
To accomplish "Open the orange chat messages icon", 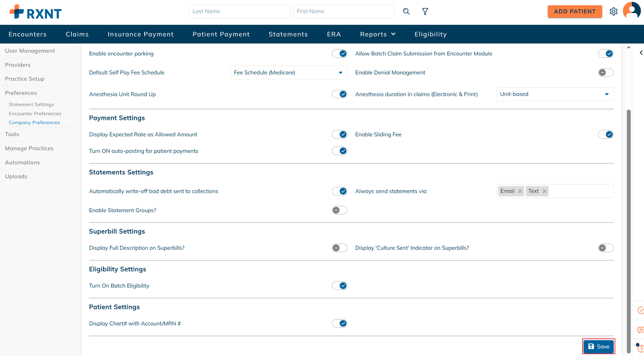I will click(x=640, y=330).
